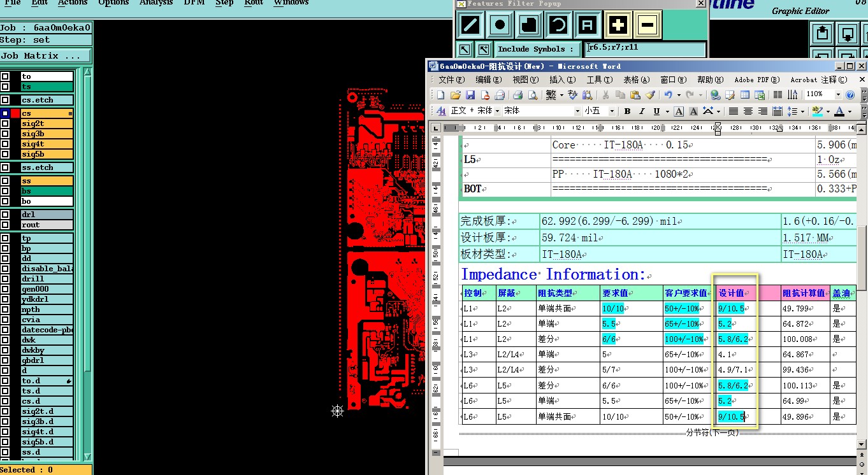Open DFM menu in Graphic Editor

(194, 3)
